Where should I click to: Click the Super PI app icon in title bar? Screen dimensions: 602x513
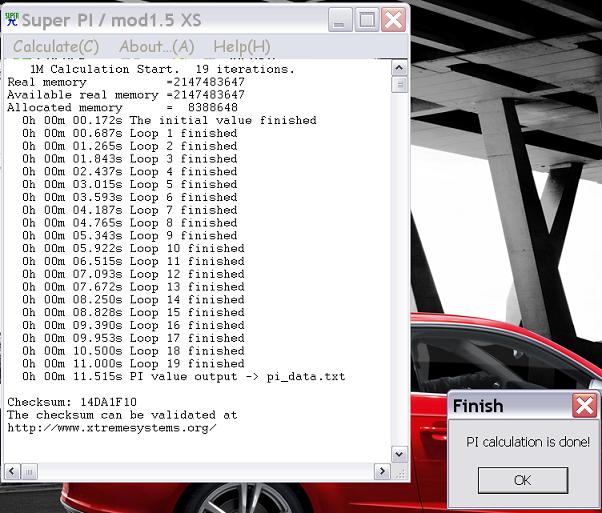(x=12, y=19)
